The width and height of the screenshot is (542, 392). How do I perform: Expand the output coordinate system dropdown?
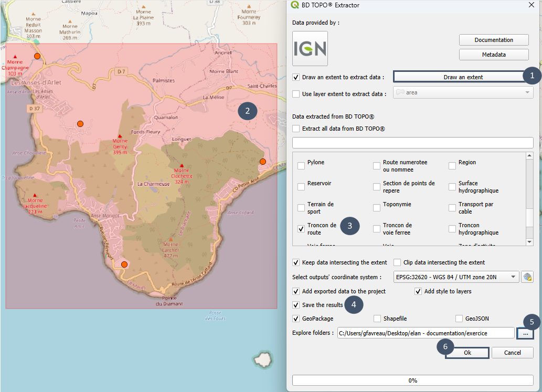pyautogui.click(x=513, y=277)
